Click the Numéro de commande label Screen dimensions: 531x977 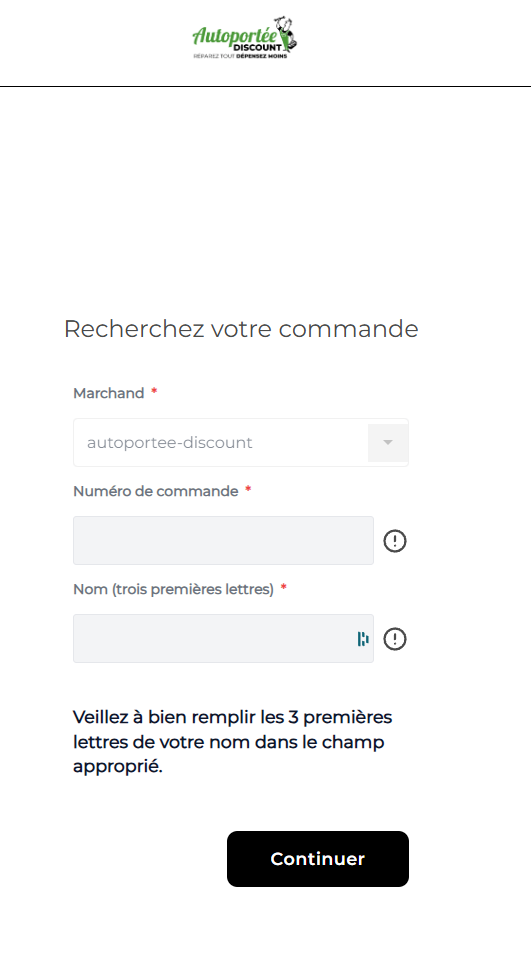[x=156, y=491]
